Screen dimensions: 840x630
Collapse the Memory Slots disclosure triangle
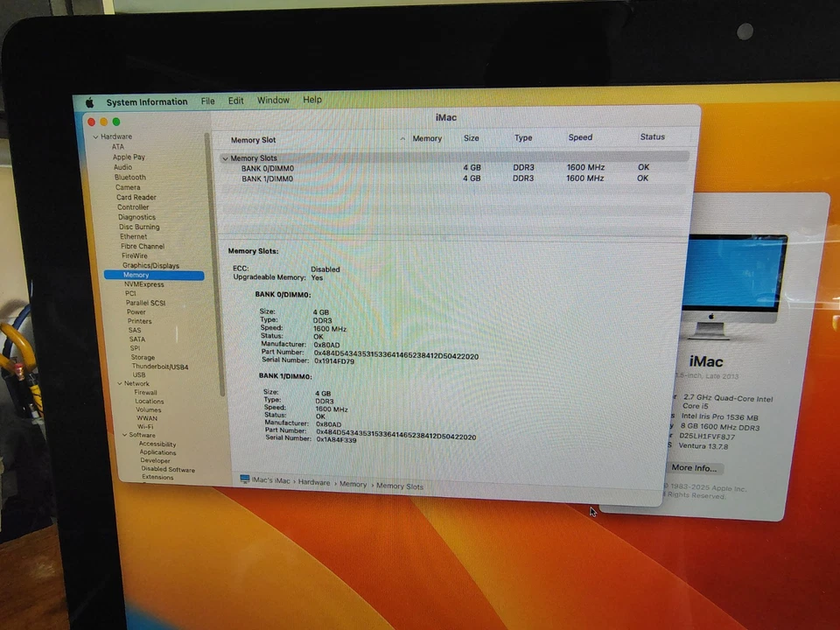pyautogui.click(x=225, y=157)
